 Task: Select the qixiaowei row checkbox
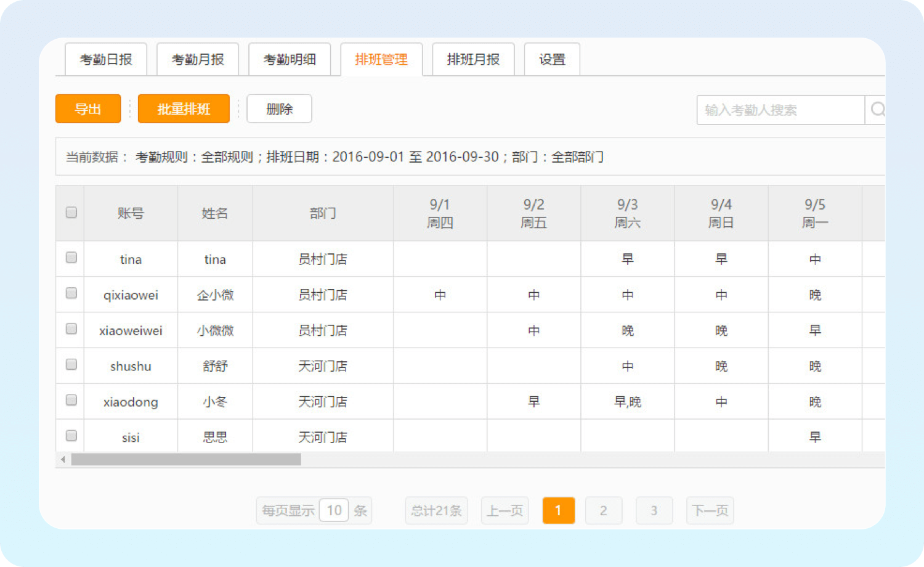click(x=71, y=293)
